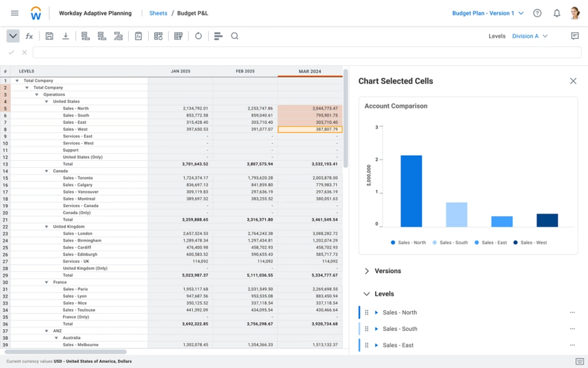The width and height of the screenshot is (588, 368).
Task: Collapse the Levels section in the chart panel
Action: pos(367,293)
